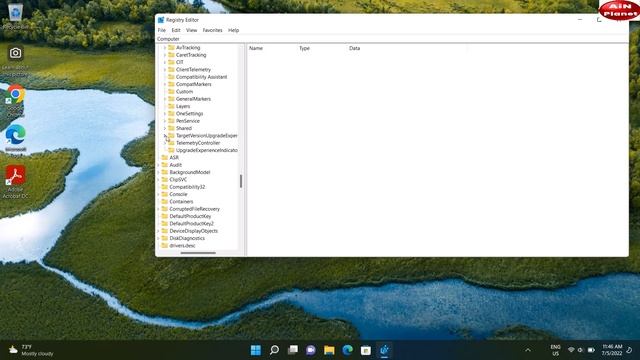Expand the DiskDiagnostics key
Image resolution: width=640 pixels, height=360 pixels.
tap(158, 238)
